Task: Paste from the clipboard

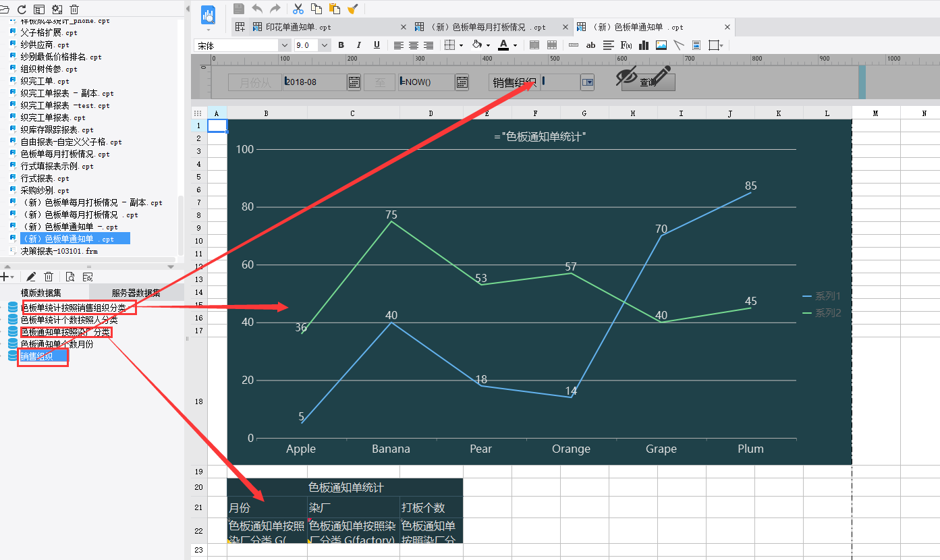Action: [x=334, y=9]
